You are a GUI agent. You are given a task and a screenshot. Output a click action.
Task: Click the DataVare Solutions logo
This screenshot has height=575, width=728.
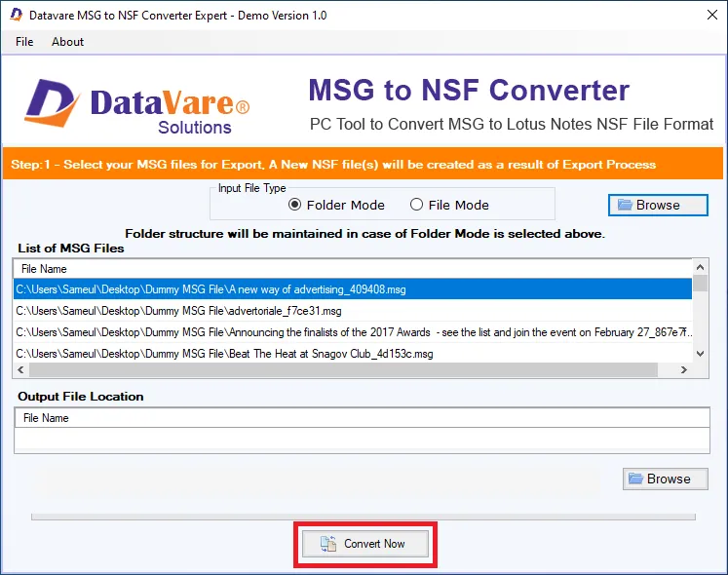[137, 107]
